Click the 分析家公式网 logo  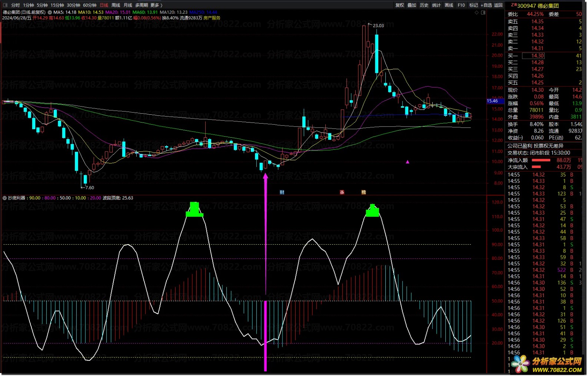(x=547, y=364)
